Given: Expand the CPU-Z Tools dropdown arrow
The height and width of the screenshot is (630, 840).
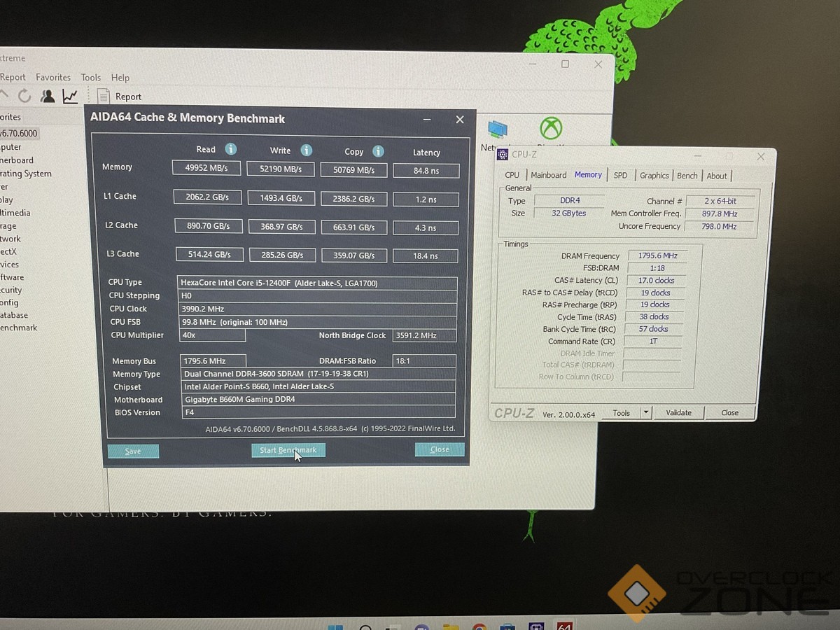Looking at the screenshot, I should 647,413.
